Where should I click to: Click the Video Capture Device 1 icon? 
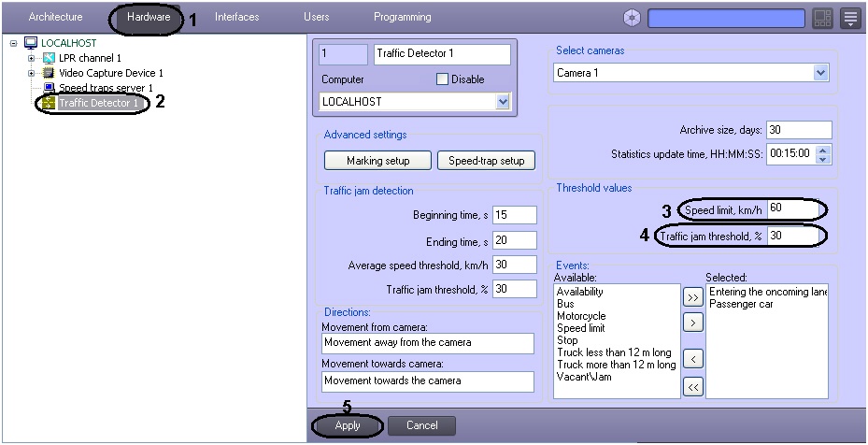point(49,73)
